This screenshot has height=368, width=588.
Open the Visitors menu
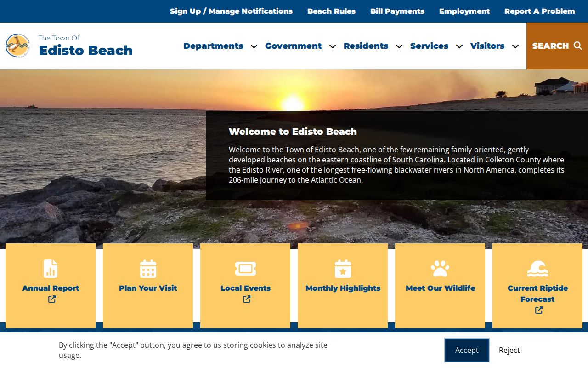[487, 46]
